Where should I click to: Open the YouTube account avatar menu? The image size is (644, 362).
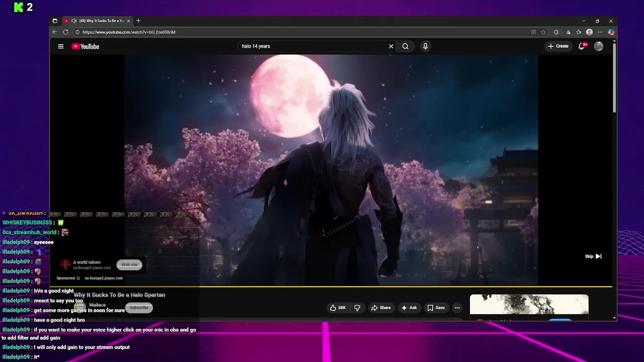pos(599,46)
